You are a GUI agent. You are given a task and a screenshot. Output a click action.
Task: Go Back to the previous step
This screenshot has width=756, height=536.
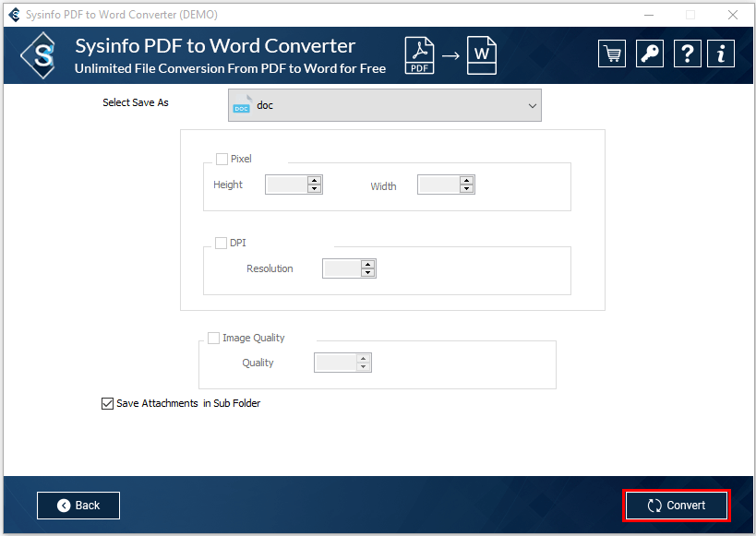point(78,506)
